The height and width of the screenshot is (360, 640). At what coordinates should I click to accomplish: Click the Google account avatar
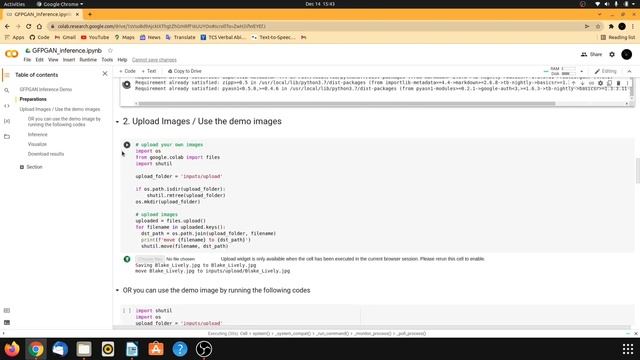[x=626, y=54]
